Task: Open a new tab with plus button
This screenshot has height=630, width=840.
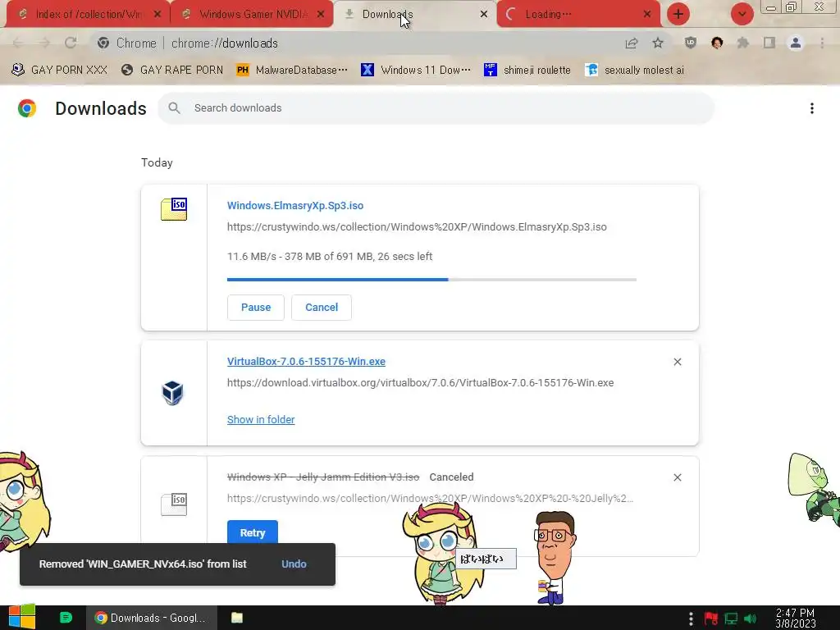Action: coord(678,15)
